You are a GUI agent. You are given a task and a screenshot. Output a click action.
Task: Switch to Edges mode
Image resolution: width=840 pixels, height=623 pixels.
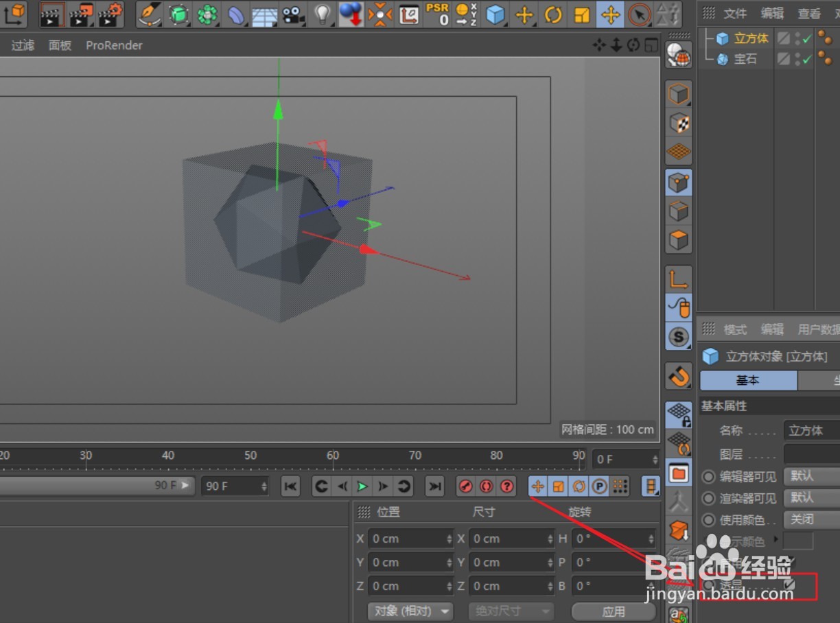point(679,211)
